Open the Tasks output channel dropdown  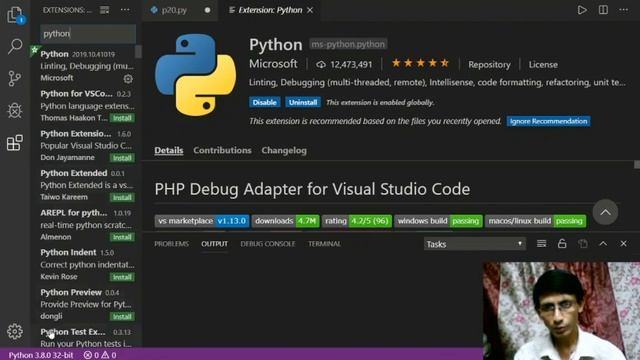[474, 244]
